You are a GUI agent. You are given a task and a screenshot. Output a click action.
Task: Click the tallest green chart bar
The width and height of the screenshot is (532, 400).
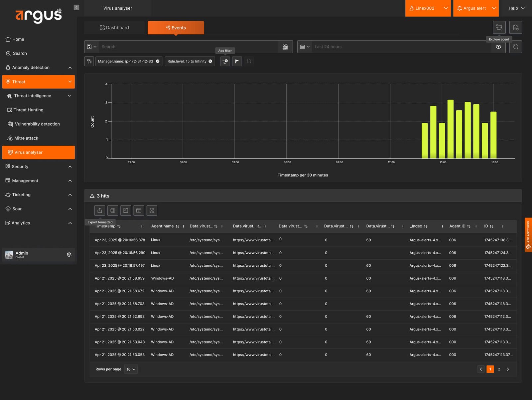[451, 129]
